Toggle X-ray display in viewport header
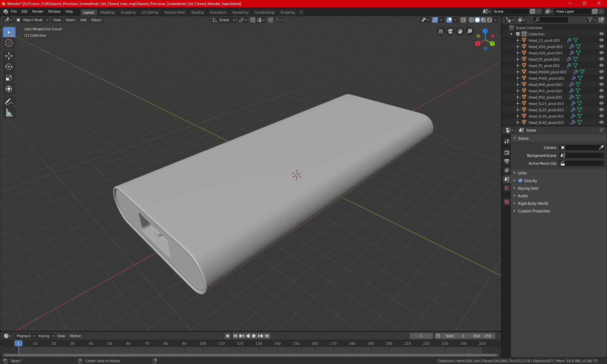Viewport: 607px width, 364px height. [x=463, y=20]
